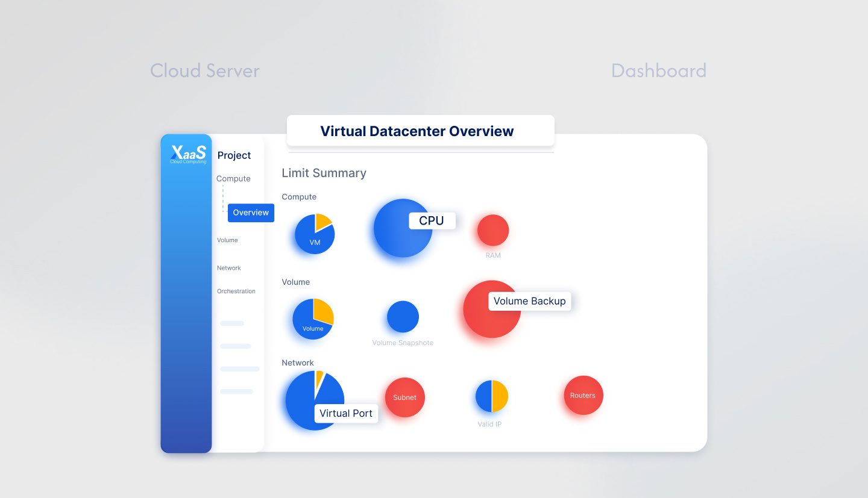The width and height of the screenshot is (868, 498).
Task: Click the RAM usage indicator
Action: click(492, 230)
